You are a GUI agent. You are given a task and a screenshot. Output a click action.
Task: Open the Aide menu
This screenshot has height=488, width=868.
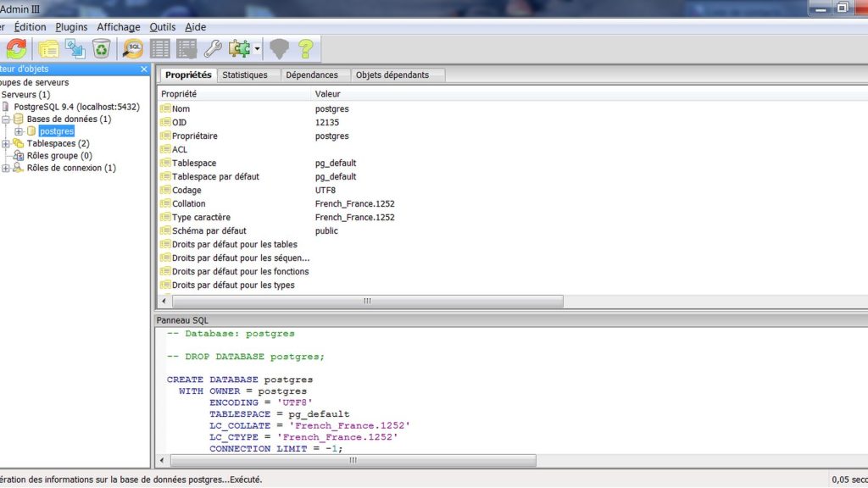pyautogui.click(x=196, y=26)
